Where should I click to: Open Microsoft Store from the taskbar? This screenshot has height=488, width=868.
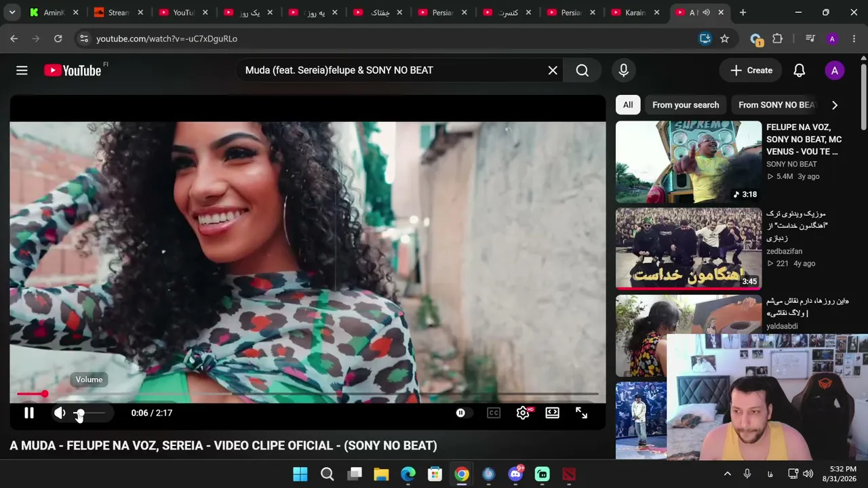[435, 474]
